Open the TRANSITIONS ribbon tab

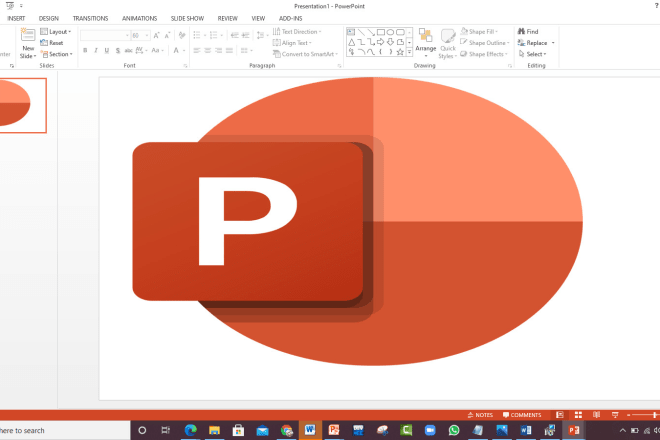tap(90, 19)
